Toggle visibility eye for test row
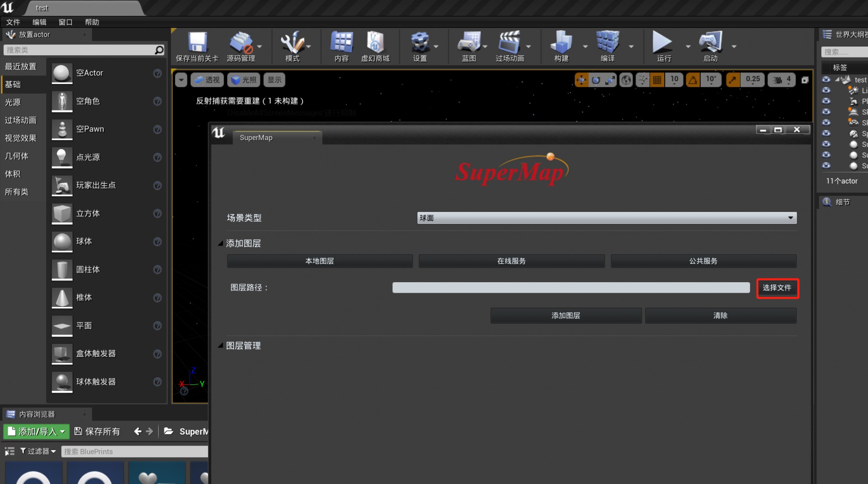This screenshot has height=484, width=868. 826,79
